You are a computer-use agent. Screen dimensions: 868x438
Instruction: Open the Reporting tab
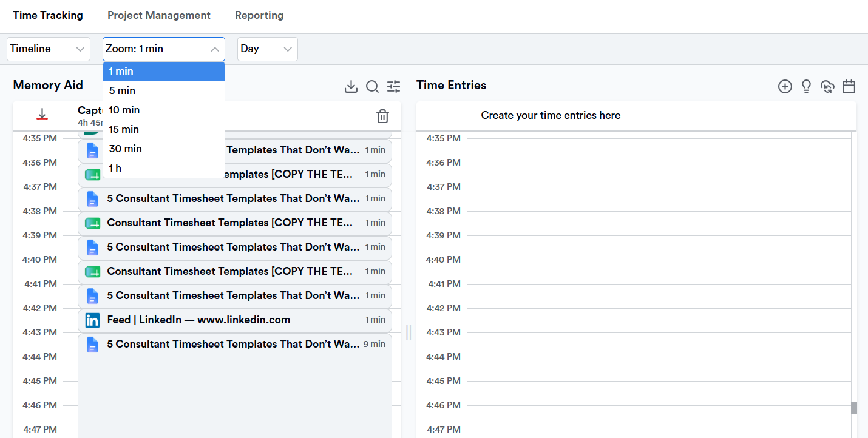click(x=259, y=15)
